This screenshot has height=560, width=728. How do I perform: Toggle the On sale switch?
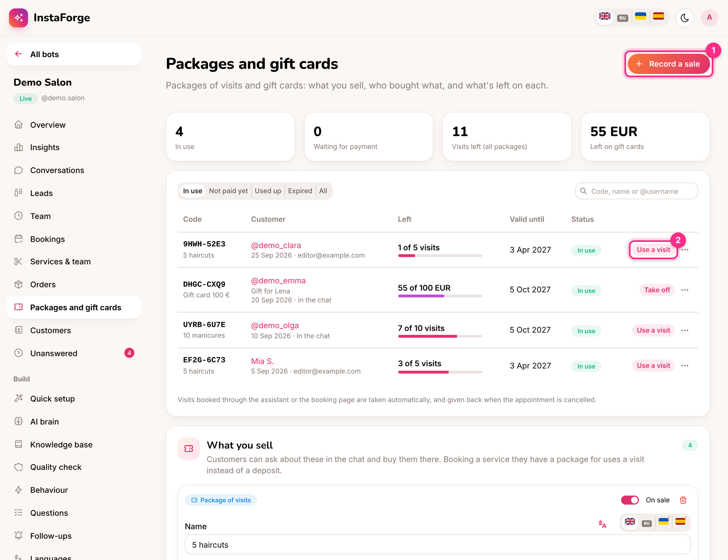point(630,500)
